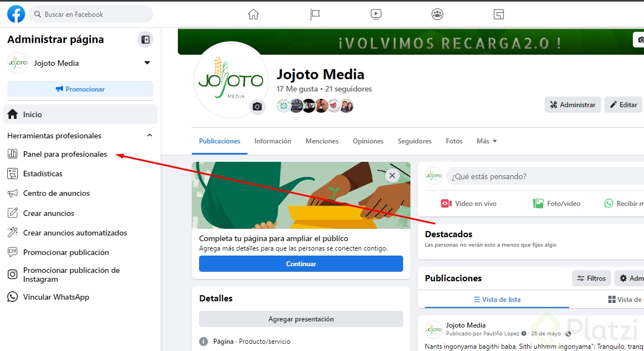The image size is (644, 351).
Task: Open the Groups icon in top navigation
Action: tap(437, 15)
